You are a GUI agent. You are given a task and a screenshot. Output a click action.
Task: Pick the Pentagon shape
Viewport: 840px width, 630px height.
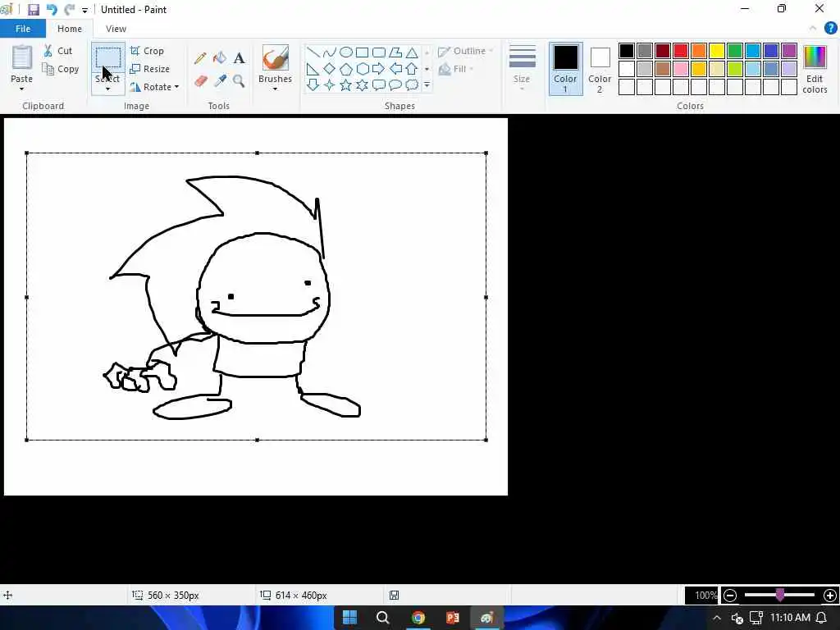tap(346, 69)
